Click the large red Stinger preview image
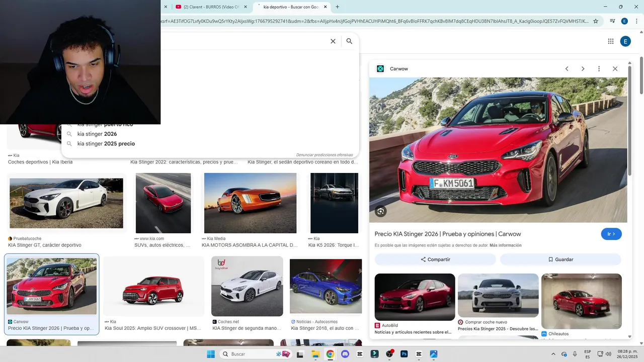This screenshot has height=362, width=644. 498,150
